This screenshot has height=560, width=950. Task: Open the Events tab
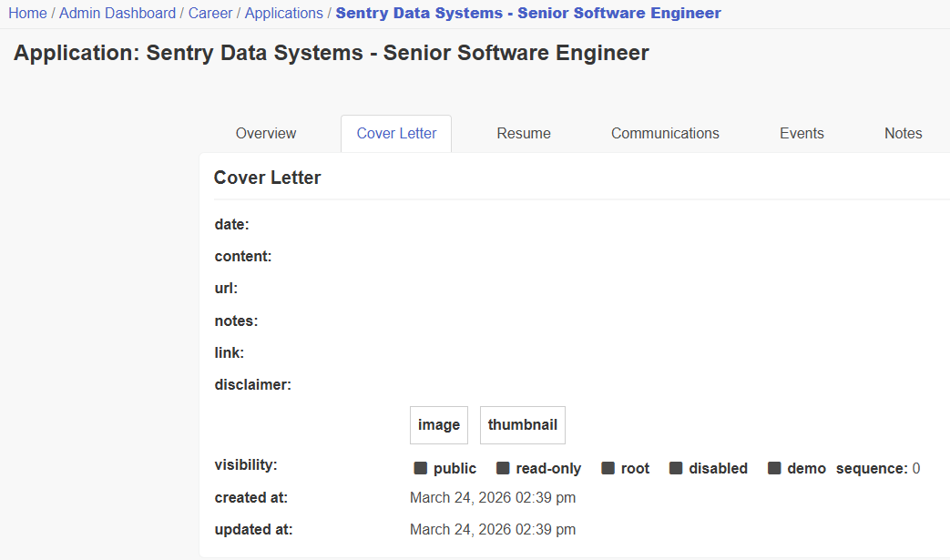pos(801,133)
